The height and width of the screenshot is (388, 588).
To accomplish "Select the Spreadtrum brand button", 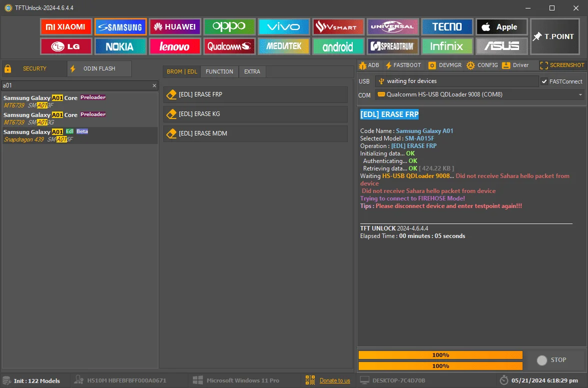I will point(393,46).
